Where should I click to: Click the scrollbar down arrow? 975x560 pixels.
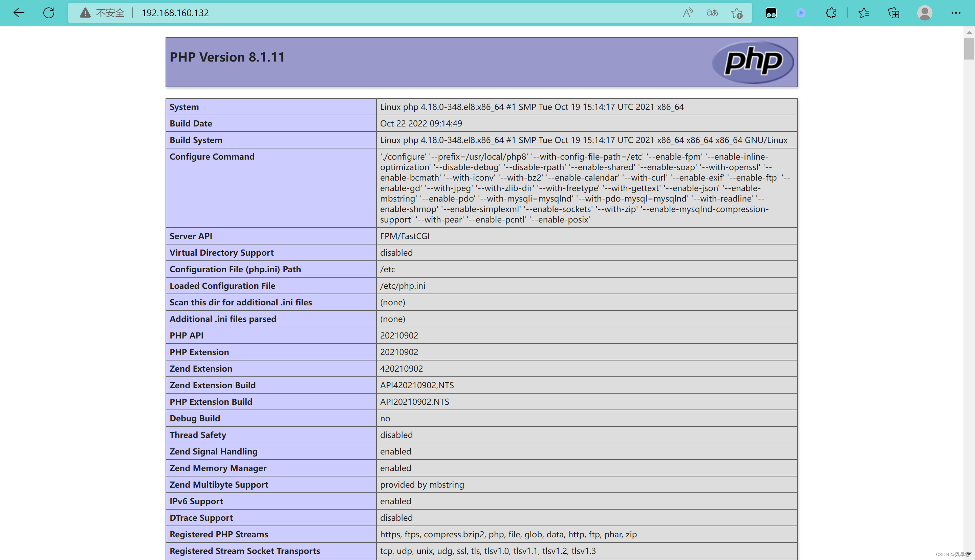[x=969, y=554]
